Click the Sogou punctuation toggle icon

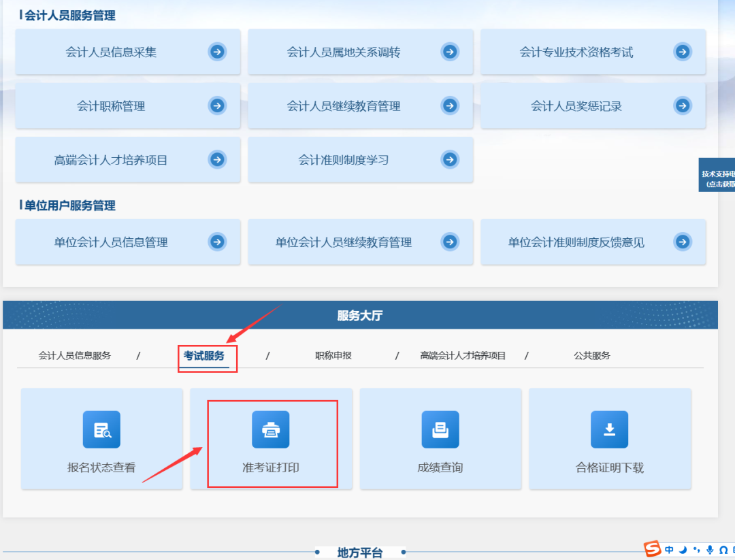697,550
